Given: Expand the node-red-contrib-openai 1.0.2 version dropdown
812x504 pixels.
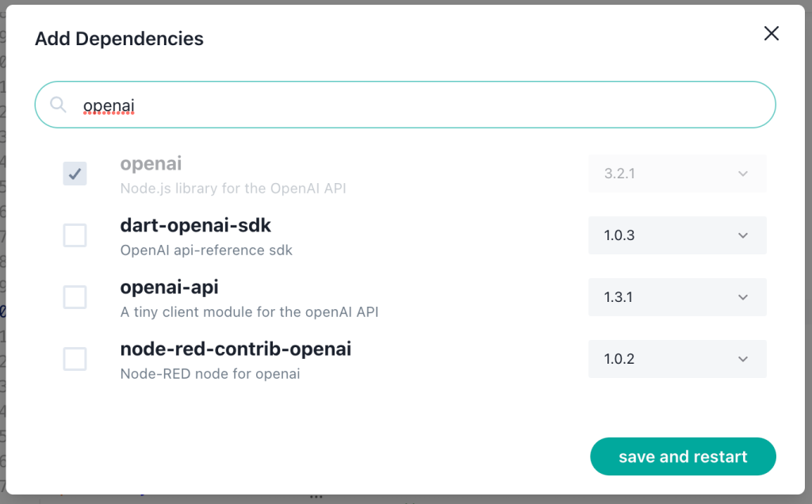Looking at the screenshot, I should [x=677, y=359].
